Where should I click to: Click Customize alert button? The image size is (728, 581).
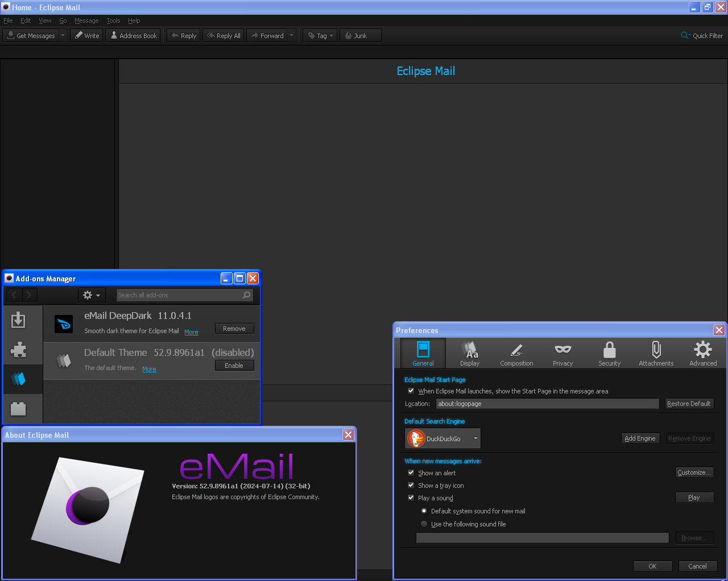click(694, 472)
